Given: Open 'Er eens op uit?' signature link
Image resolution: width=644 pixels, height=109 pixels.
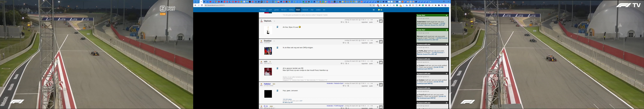Looking at the screenshot, I should coord(288,102).
